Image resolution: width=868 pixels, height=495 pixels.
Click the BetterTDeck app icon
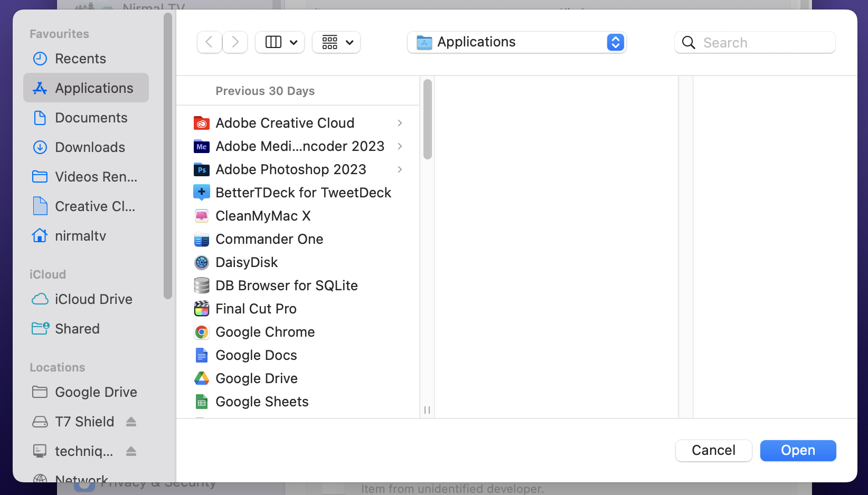pos(202,193)
